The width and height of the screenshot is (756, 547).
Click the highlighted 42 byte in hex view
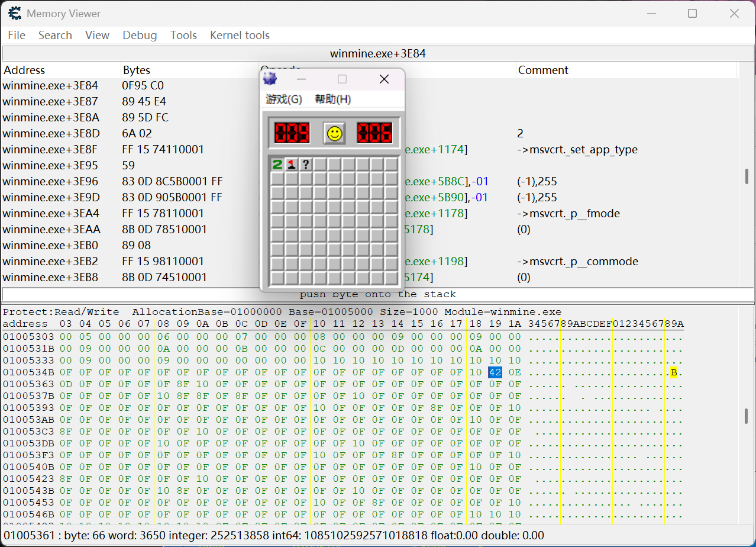click(495, 372)
